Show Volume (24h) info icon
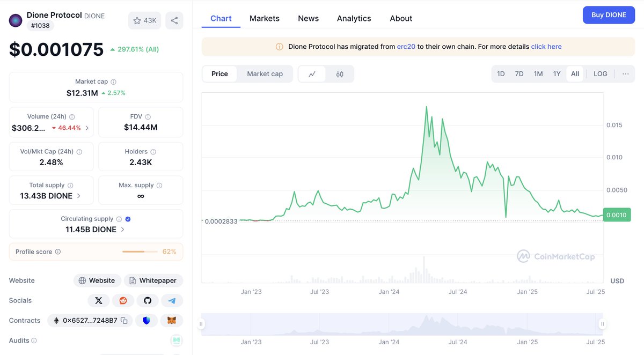Screen dimensions: 644x355 tap(72, 117)
